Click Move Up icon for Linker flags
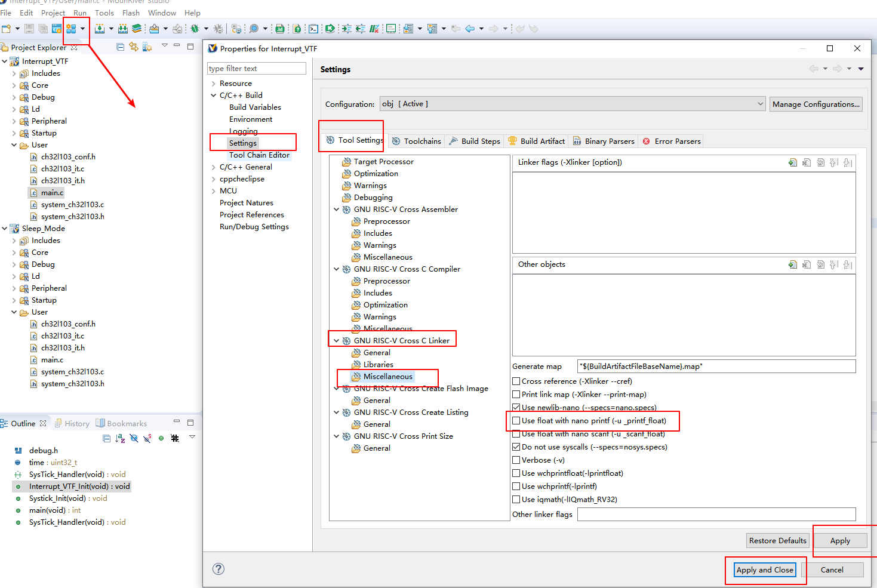The width and height of the screenshot is (877, 588). point(834,162)
